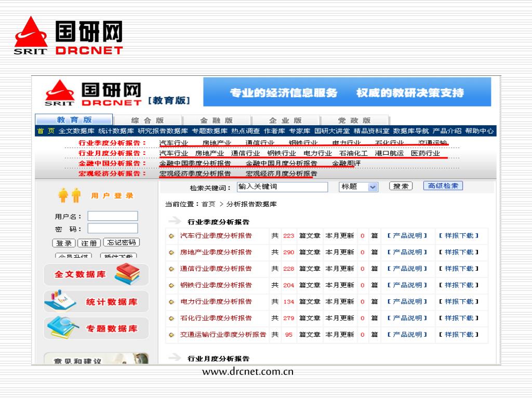Switch to the 综合版 tab
Image resolution: width=532 pixels, height=399 pixels.
(148, 120)
